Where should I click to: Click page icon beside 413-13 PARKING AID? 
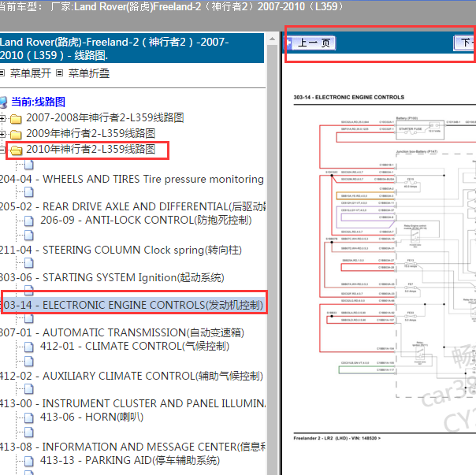coord(29,461)
